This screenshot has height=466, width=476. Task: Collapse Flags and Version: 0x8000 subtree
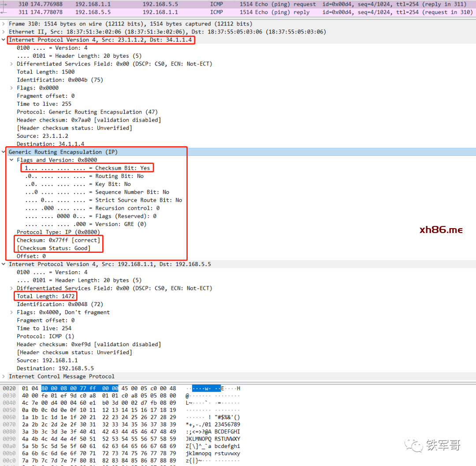coord(12,160)
